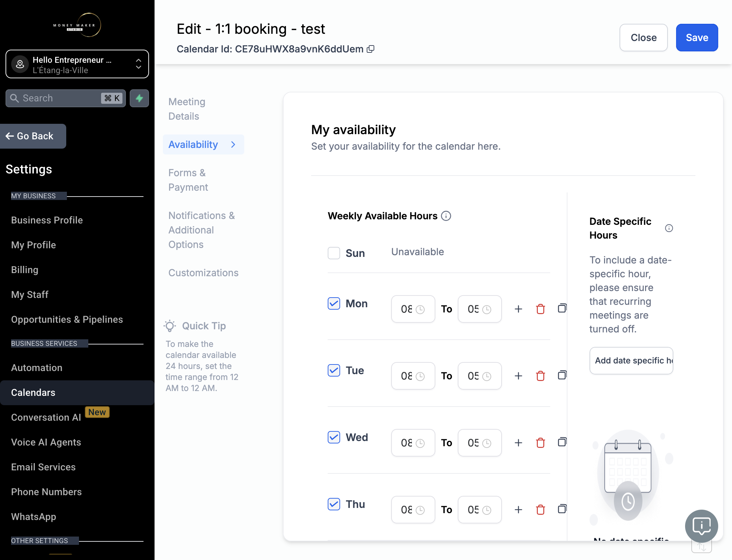Open Tuesday's end time picker
The image size is (732, 560).
pos(479,376)
